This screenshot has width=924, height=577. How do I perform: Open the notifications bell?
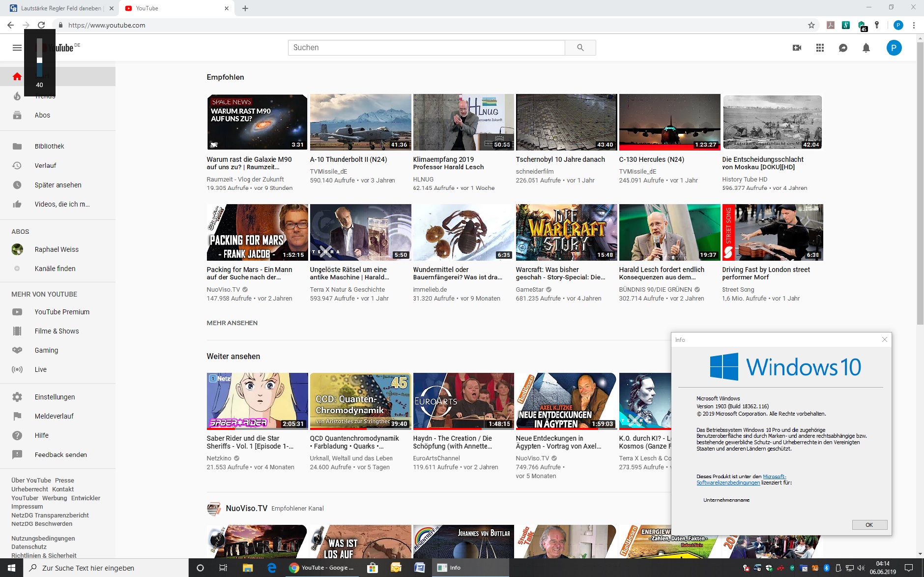point(866,48)
